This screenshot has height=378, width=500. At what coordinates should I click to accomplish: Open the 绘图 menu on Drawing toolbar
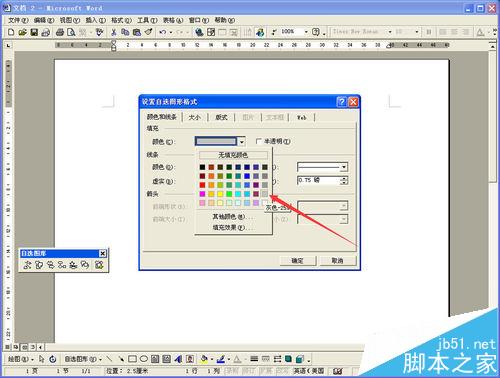click(x=21, y=359)
